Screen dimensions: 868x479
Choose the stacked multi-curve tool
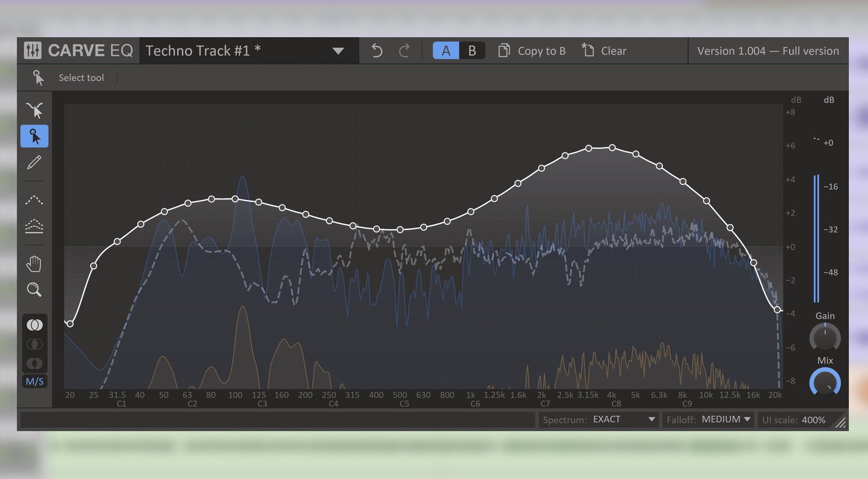point(34,226)
